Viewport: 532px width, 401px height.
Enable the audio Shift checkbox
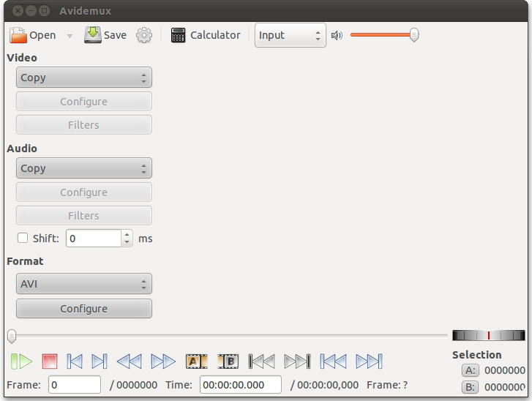click(23, 238)
